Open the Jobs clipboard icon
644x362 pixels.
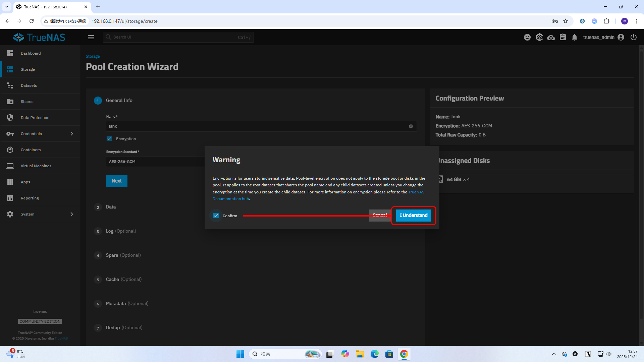pyautogui.click(x=563, y=37)
